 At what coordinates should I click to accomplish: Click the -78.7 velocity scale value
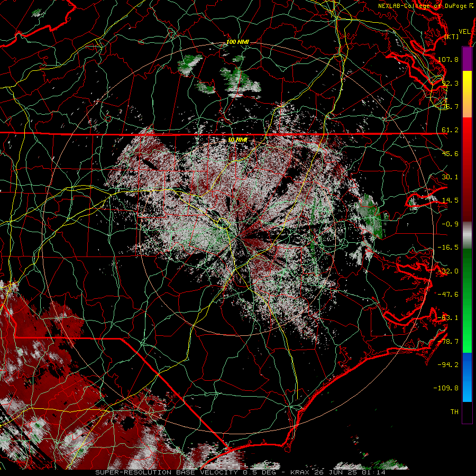(x=448, y=342)
